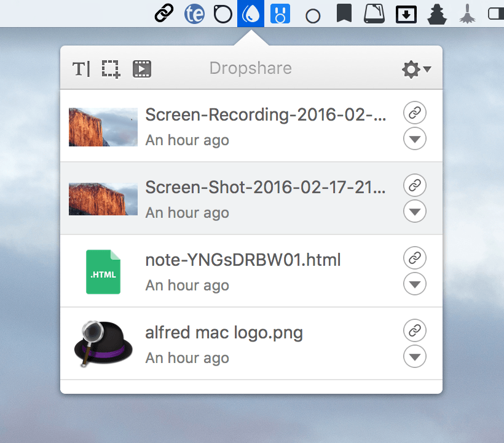
Task: Open the Dropshare gear settings menu
Action: tap(416, 69)
